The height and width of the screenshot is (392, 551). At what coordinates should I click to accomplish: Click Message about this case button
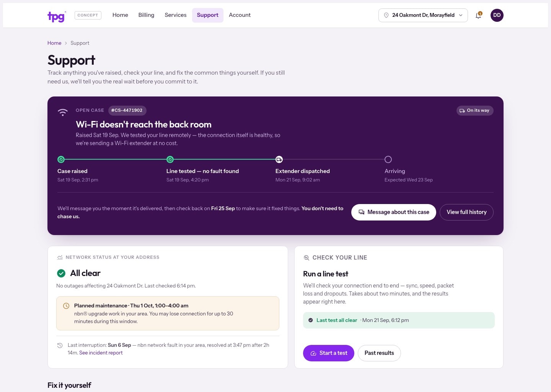point(394,212)
